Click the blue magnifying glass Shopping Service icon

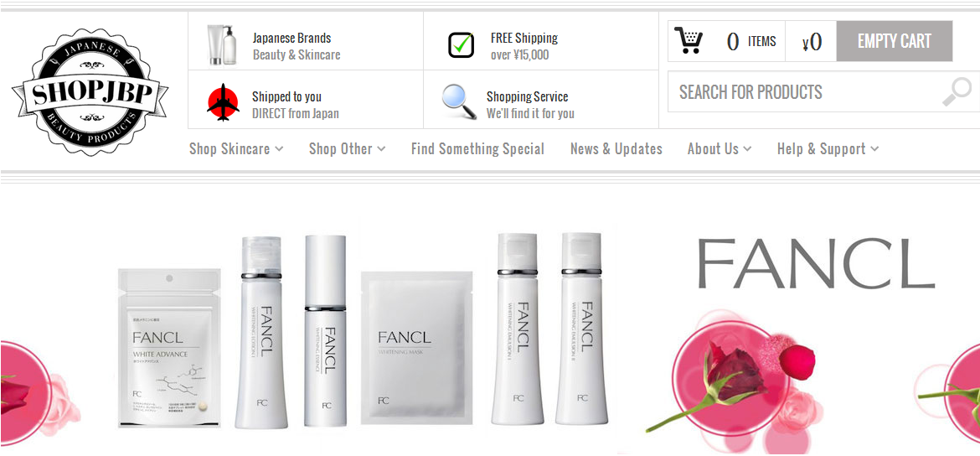459,102
